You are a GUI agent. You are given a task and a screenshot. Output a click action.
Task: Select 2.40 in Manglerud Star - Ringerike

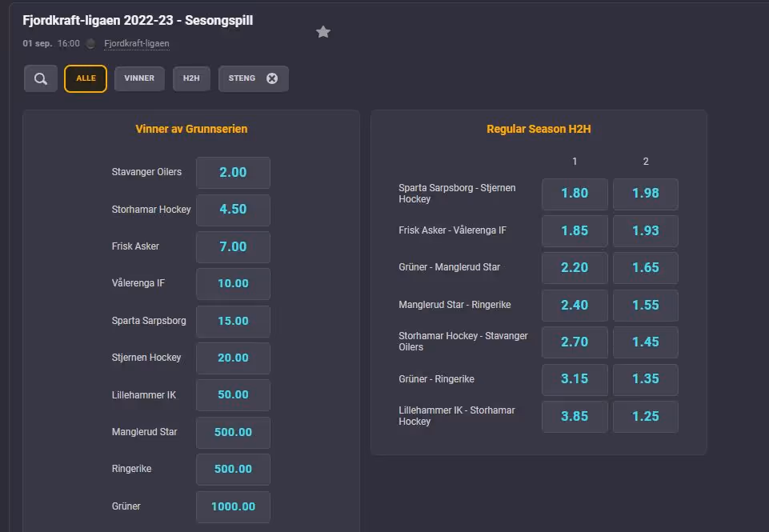coord(575,305)
